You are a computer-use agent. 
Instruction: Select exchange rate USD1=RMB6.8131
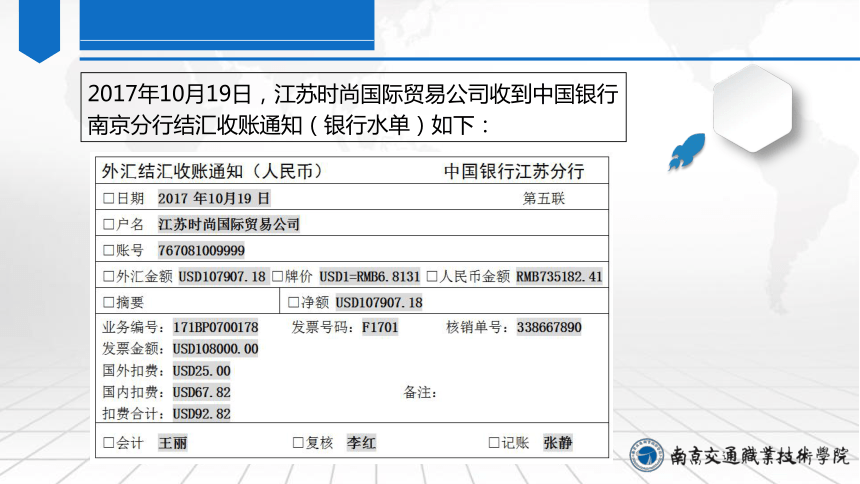[370, 277]
